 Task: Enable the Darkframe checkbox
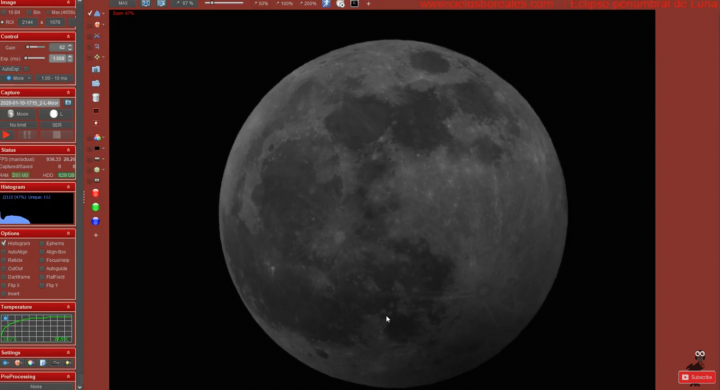pos(4,277)
